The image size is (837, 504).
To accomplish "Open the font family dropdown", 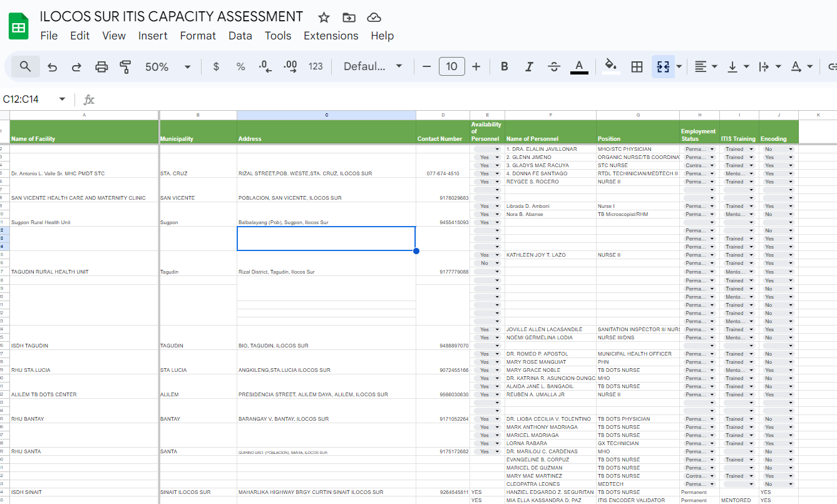I will [372, 66].
